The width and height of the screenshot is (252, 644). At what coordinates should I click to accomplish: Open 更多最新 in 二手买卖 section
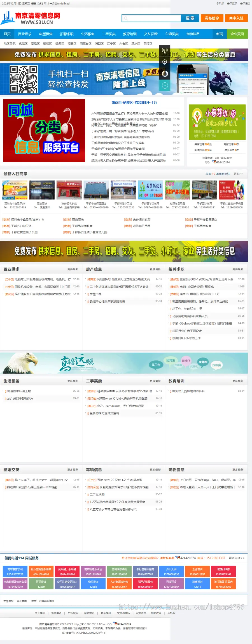point(155,381)
